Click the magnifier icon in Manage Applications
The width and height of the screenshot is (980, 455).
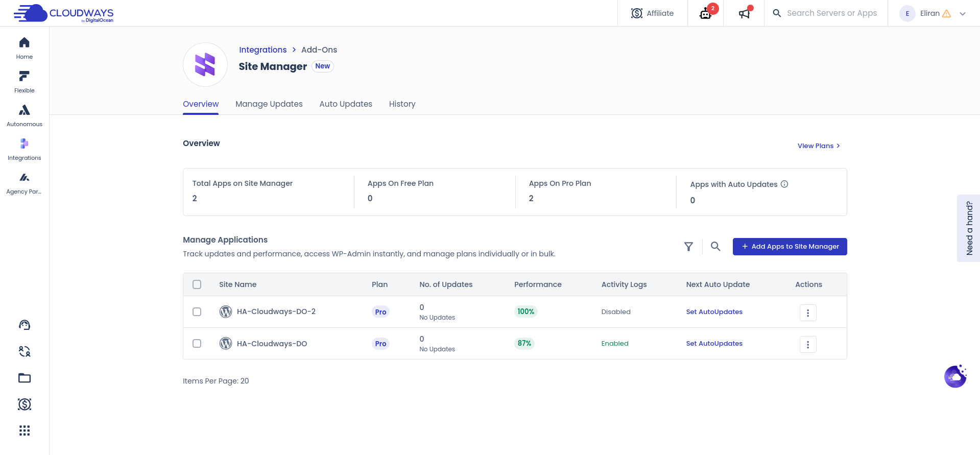715,247
